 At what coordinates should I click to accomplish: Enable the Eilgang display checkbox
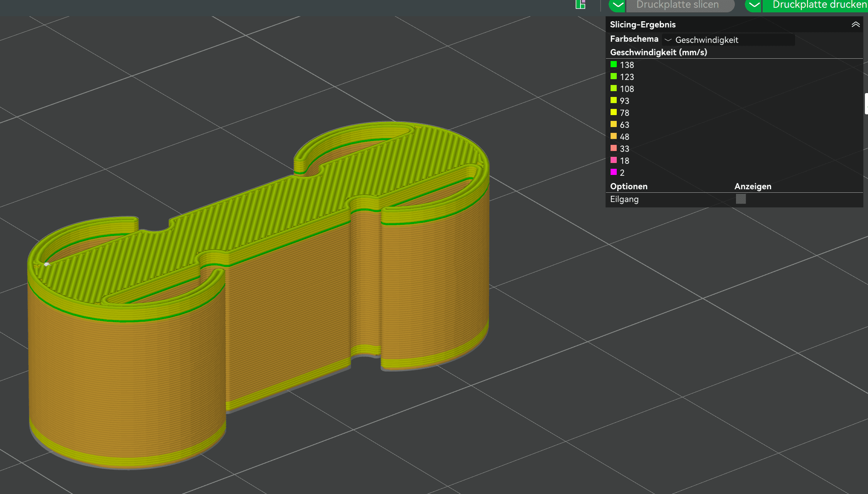tap(741, 199)
